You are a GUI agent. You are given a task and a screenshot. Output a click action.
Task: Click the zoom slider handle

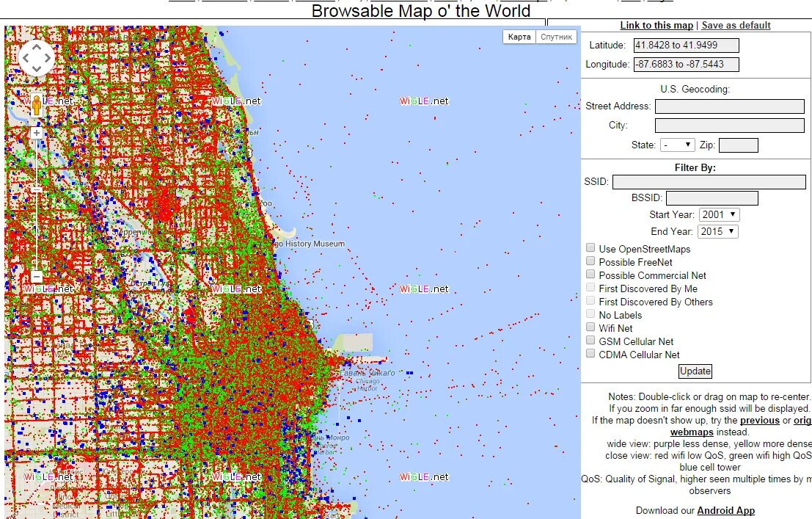[36, 190]
